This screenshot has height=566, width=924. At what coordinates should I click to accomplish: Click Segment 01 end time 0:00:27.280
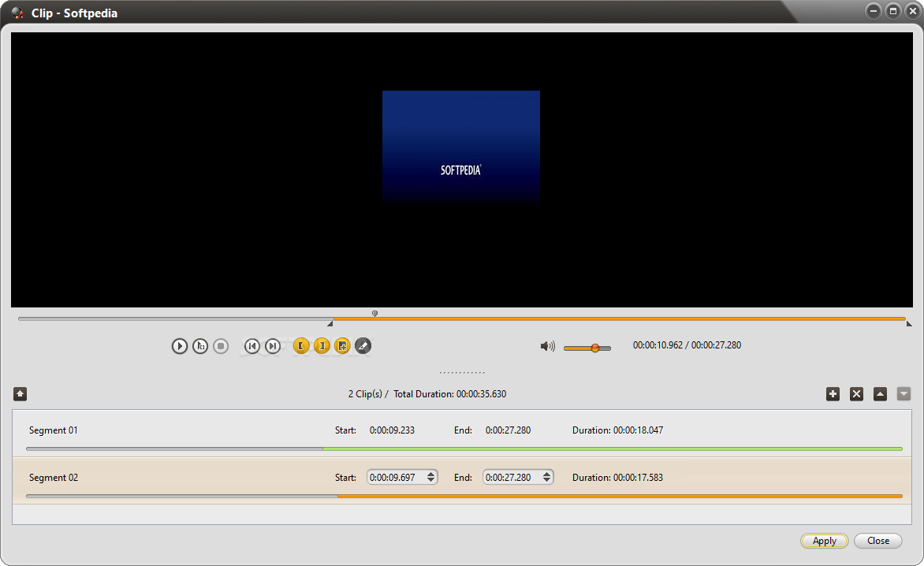pyautogui.click(x=508, y=430)
